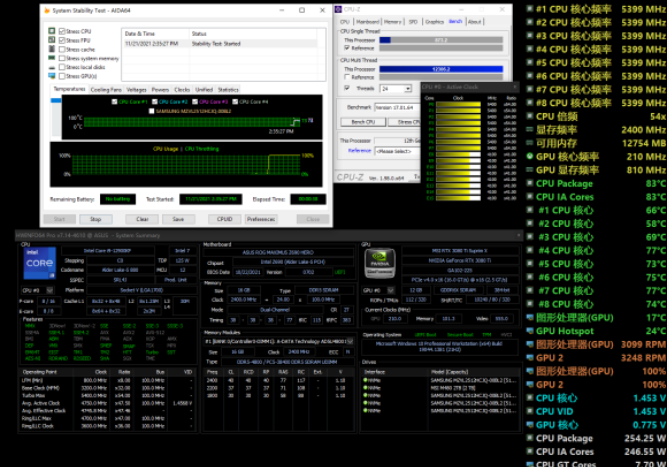Click the Intel Core badge in HWiNFO summary
This screenshot has width=669, height=467.
(40, 263)
